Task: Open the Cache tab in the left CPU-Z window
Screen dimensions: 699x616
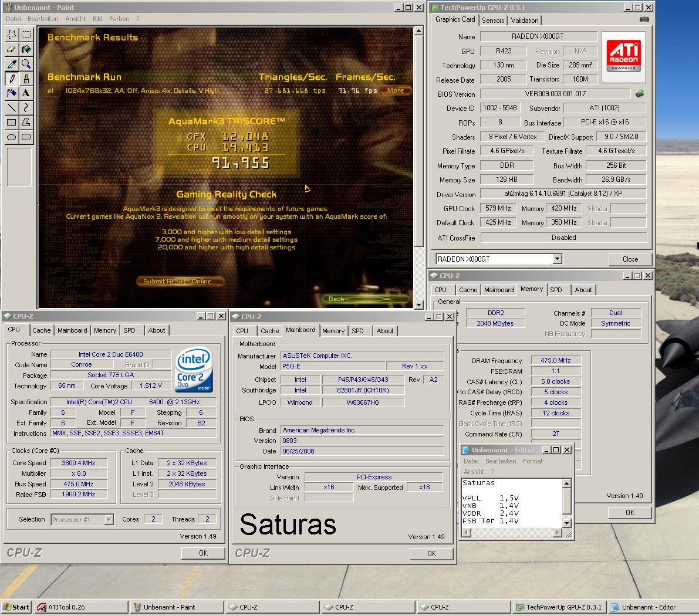Action: tap(42, 330)
